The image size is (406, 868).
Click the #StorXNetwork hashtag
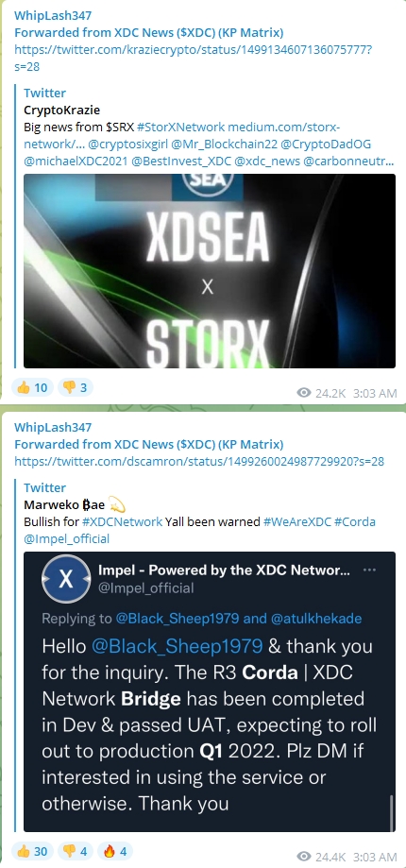181,127
